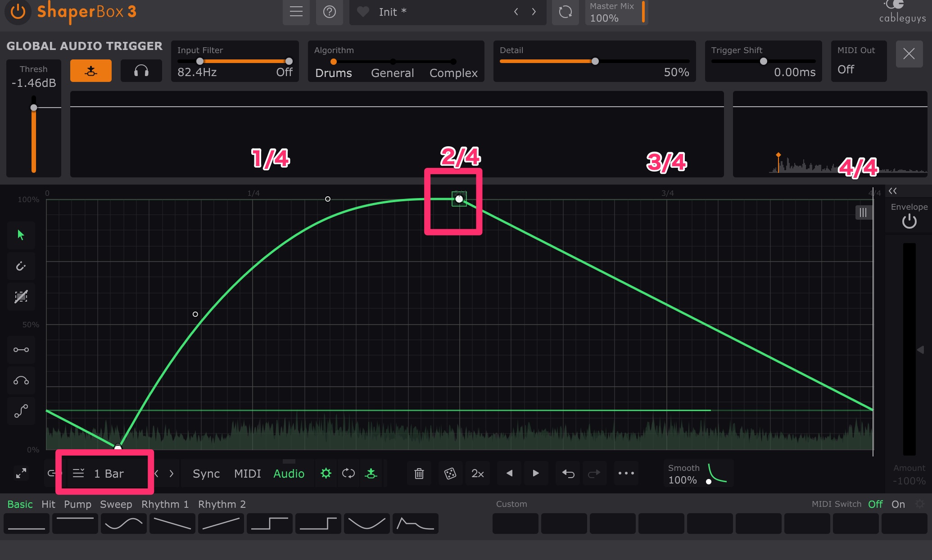Viewport: 932px width, 560px height.
Task: Select the S-curve node tool
Action: pos(21,411)
